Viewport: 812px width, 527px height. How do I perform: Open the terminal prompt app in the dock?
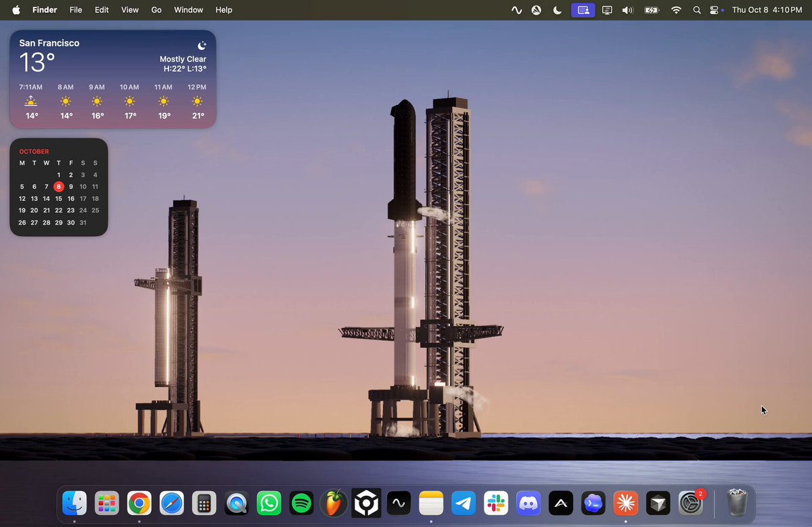pos(593,503)
